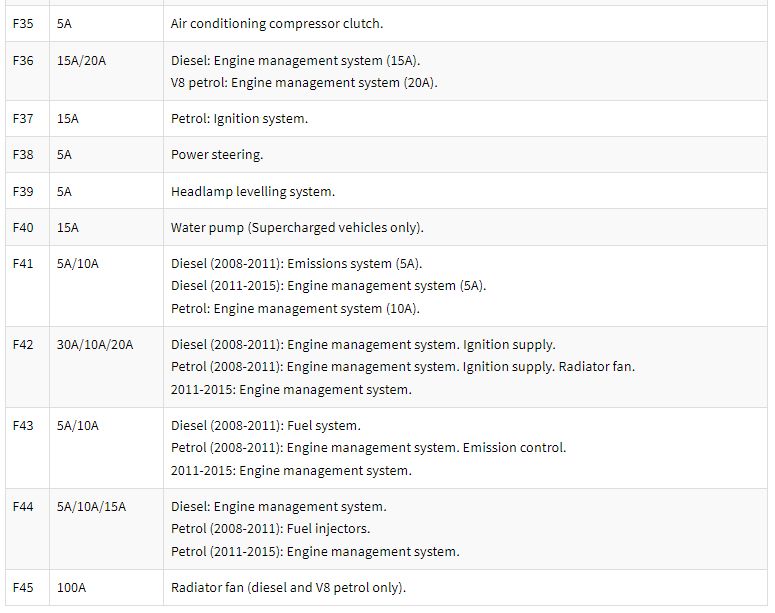Screen dimensions: 775x613
Task: Select the Petrol Ignition supply Radiator fan line
Action: 402,367
